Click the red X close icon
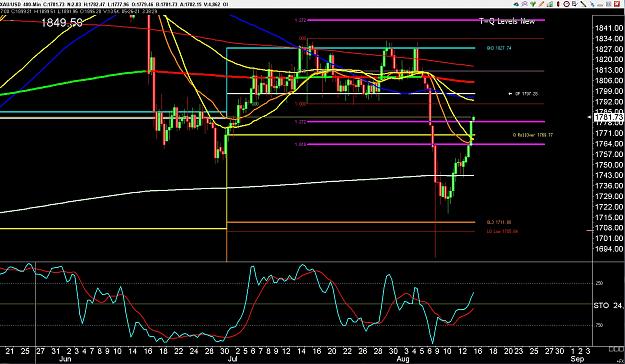Viewport: 625px width, 364px height. click(x=617, y=4)
